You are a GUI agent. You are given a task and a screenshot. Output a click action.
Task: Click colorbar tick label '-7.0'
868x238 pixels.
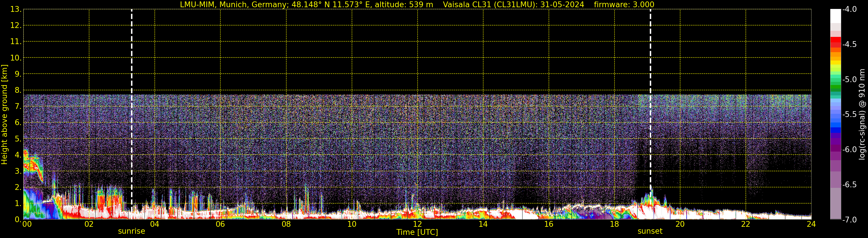pos(850,220)
